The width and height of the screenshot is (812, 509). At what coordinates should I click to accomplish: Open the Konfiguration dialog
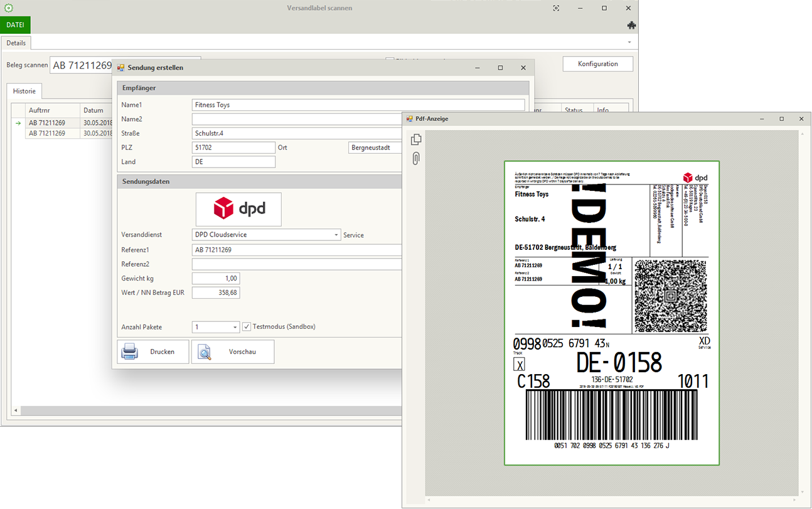click(x=597, y=64)
